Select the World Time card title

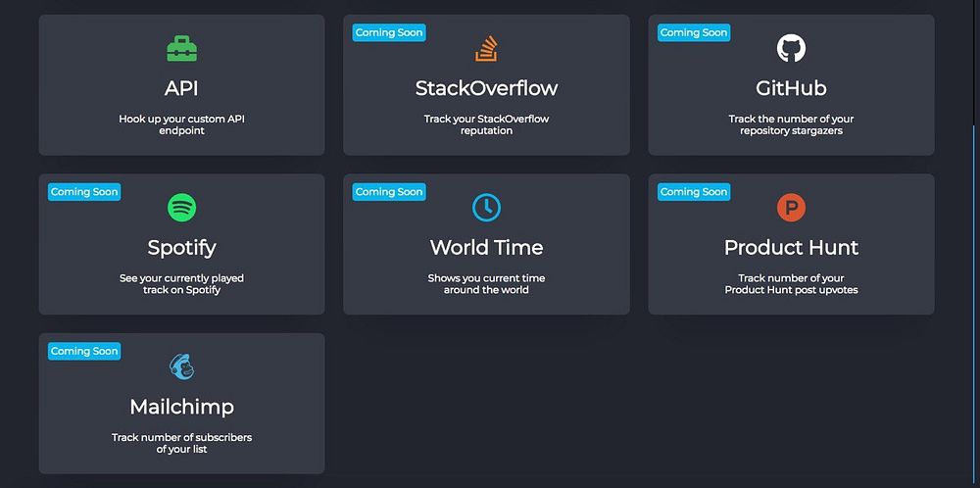[486, 248]
